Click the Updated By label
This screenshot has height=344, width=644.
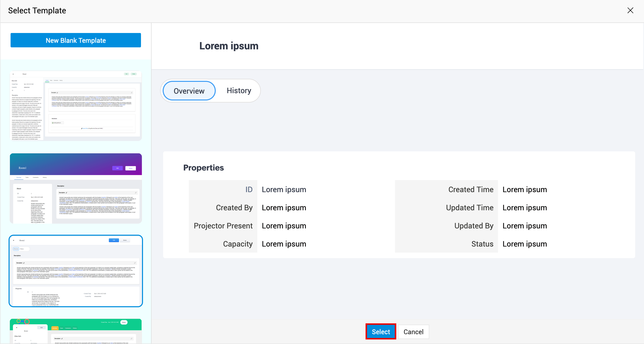[474, 226]
